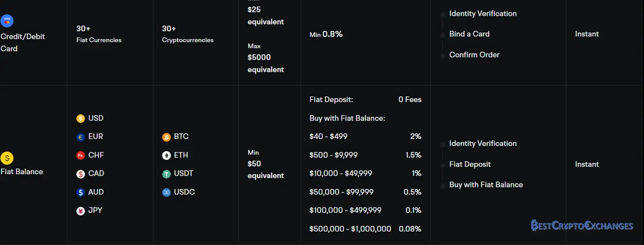
Task: Click the Confirm Order step
Action: 474,55
